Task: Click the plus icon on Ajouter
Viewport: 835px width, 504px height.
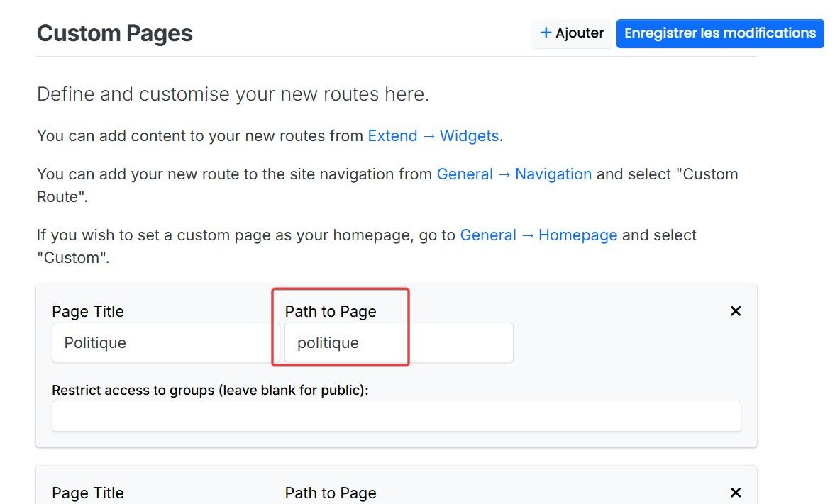Action: [546, 33]
